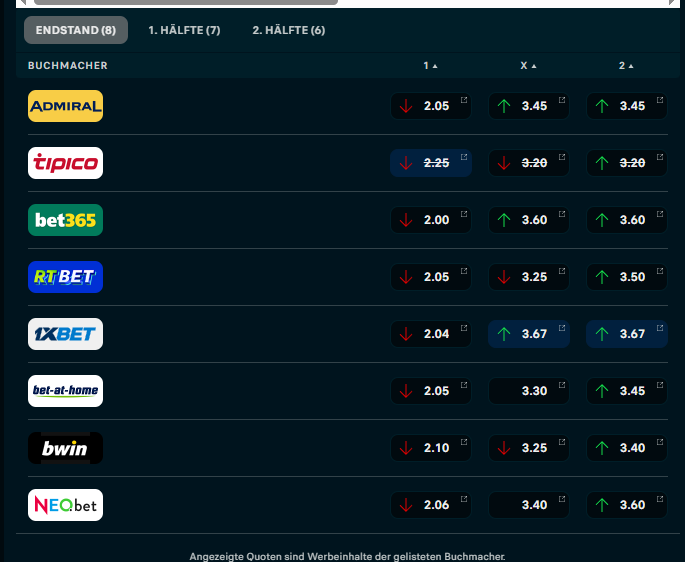The height and width of the screenshot is (562, 685).
Task: Sort by column 2 odds
Action: [626, 66]
